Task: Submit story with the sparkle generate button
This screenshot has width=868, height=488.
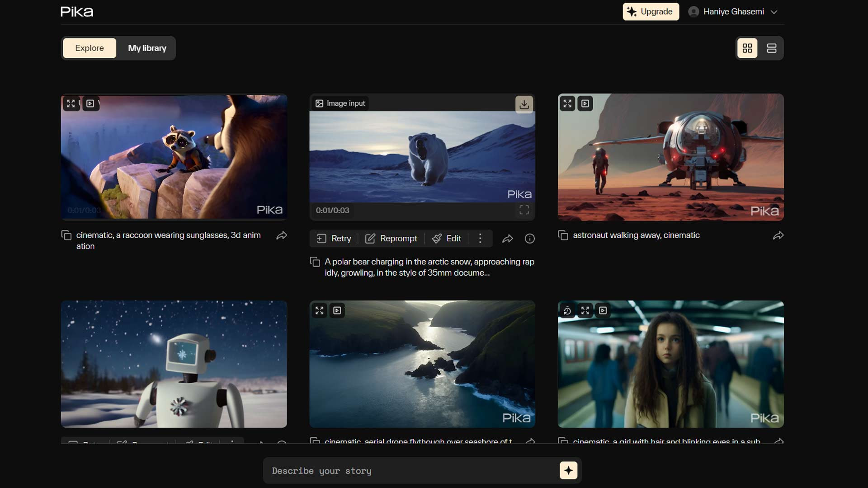Action: click(x=568, y=470)
